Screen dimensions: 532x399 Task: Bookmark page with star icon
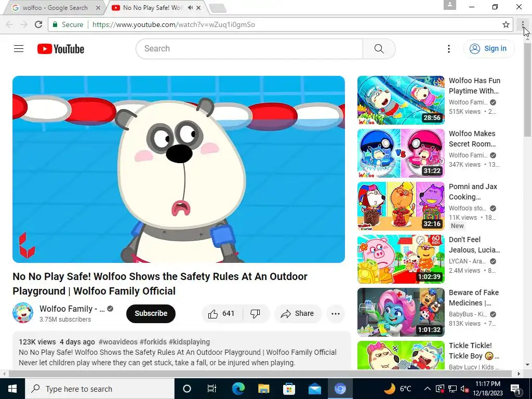506,24
